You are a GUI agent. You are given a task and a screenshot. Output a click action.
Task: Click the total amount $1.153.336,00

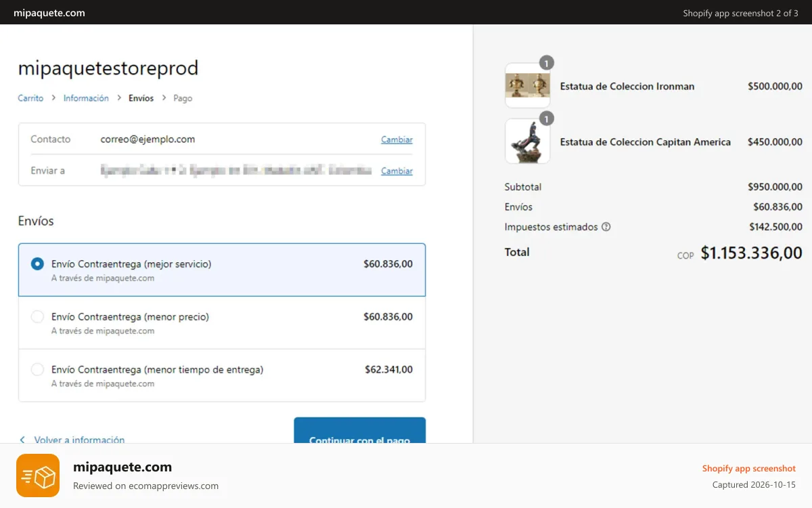pyautogui.click(x=751, y=253)
